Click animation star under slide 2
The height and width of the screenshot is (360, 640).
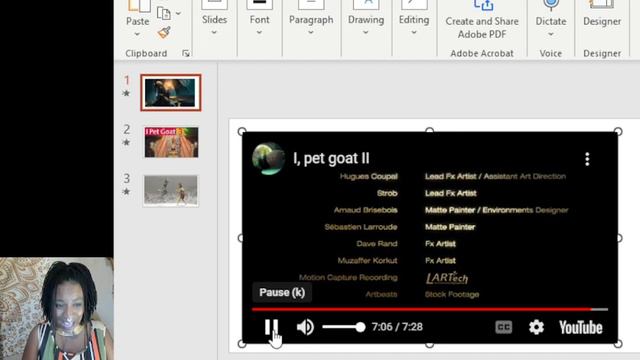(x=127, y=142)
